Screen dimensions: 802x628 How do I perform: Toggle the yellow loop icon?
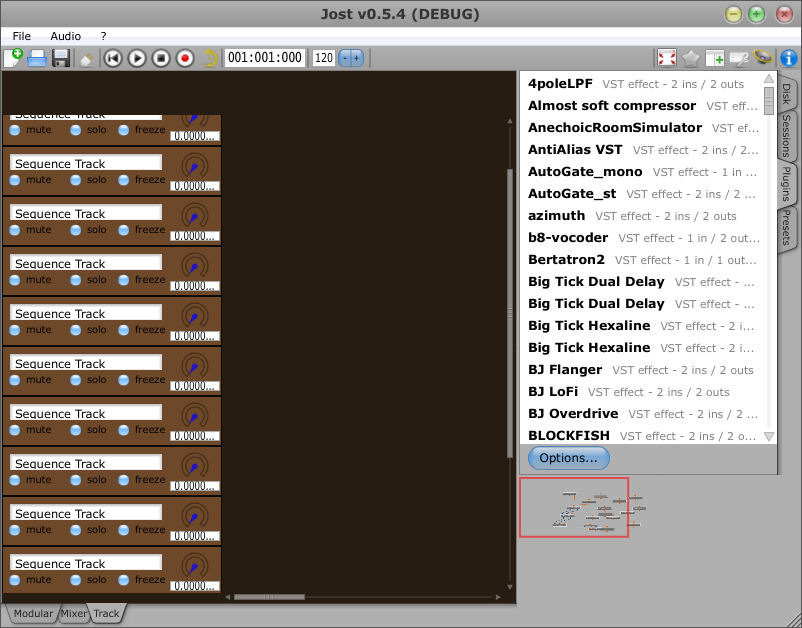click(x=210, y=58)
